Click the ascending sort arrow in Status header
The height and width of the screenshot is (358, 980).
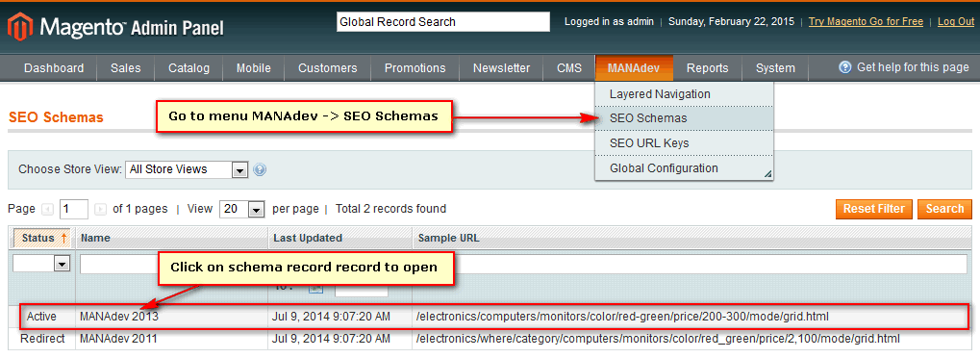(63, 238)
